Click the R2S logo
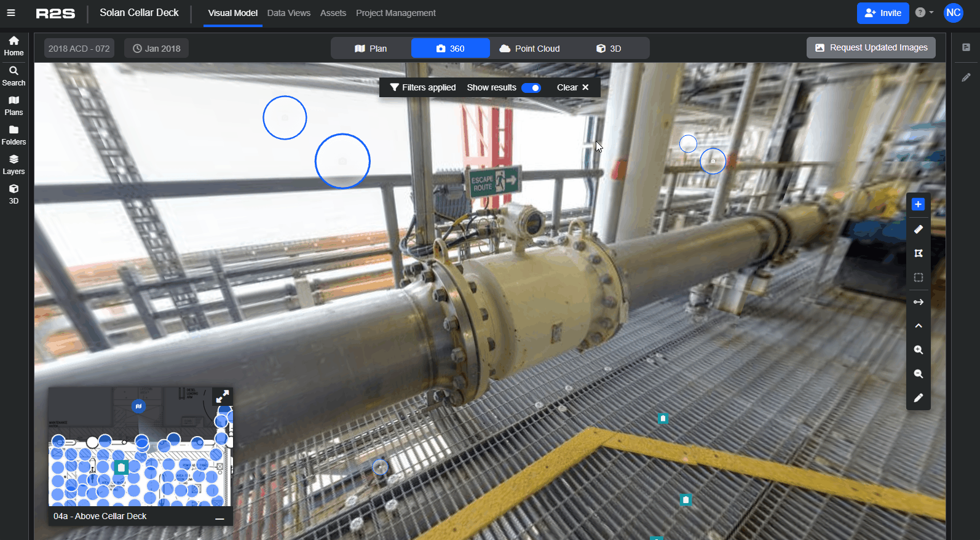 [x=55, y=13]
